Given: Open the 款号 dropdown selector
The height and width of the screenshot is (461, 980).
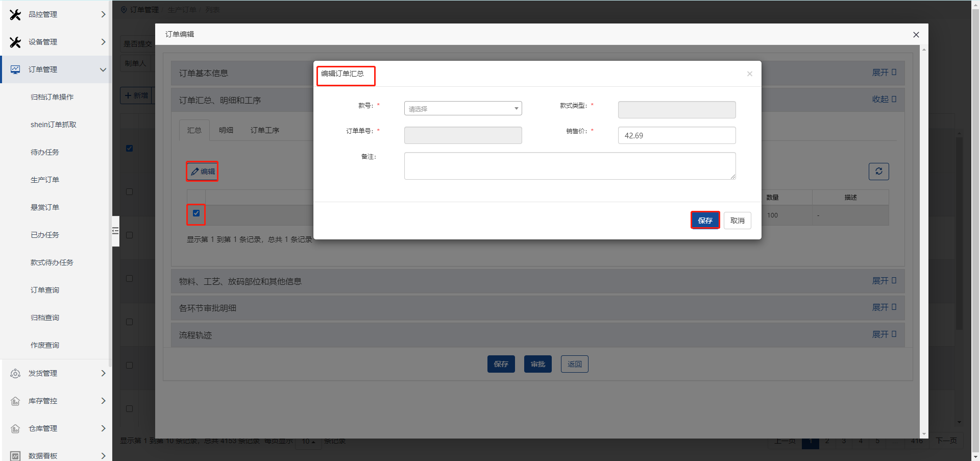Looking at the screenshot, I should [462, 109].
